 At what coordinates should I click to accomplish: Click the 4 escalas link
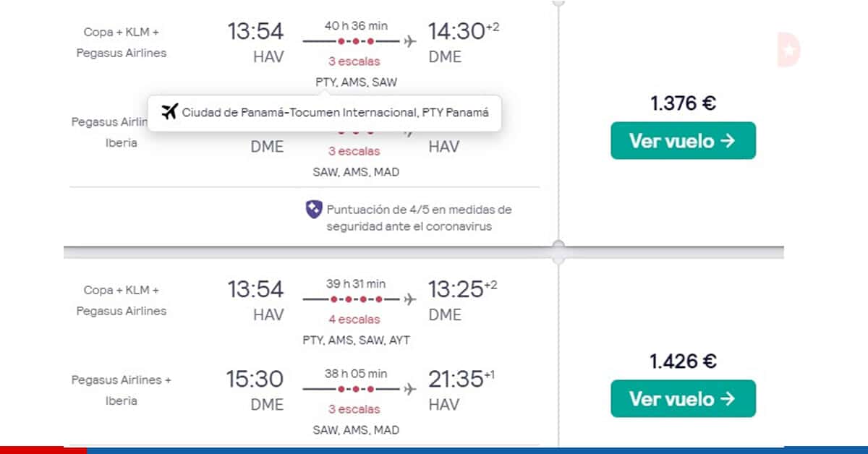[354, 320]
